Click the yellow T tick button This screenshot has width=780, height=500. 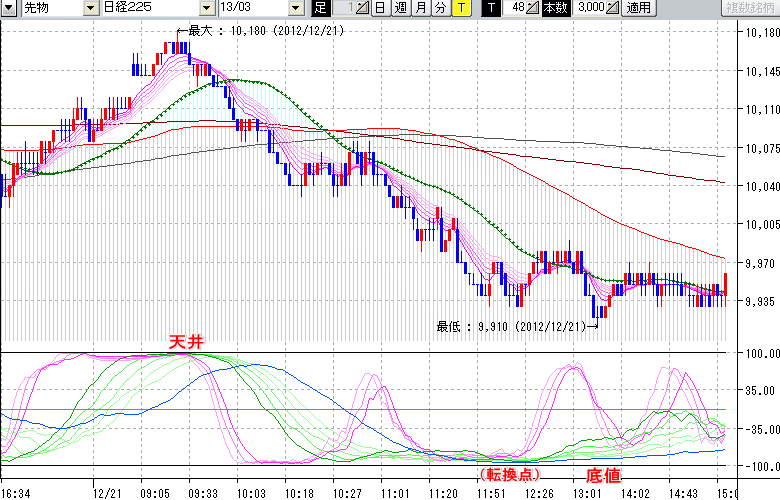tap(461, 8)
